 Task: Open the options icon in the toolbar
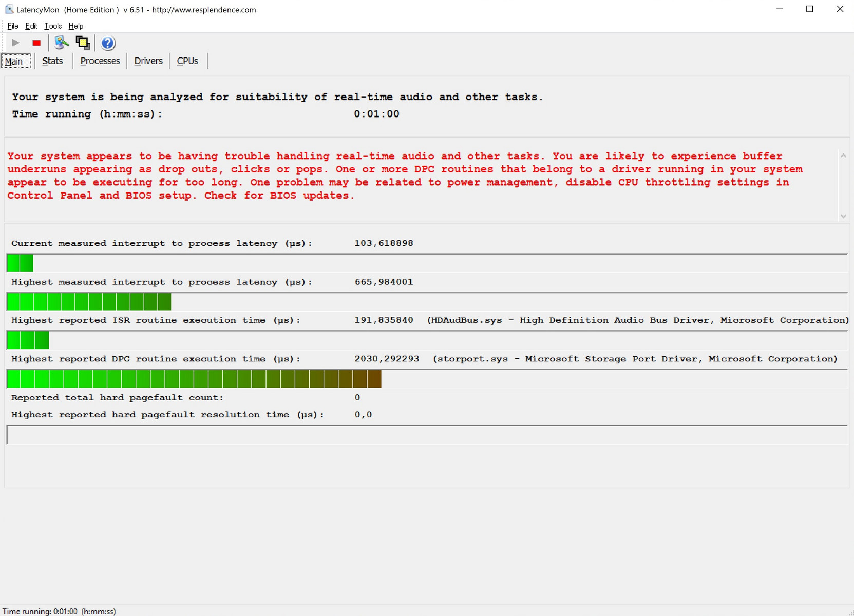coord(62,43)
